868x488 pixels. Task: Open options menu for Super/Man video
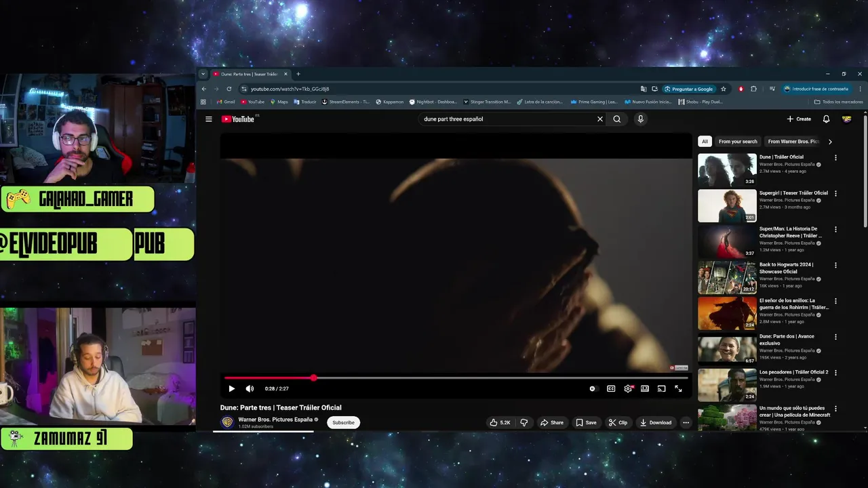tap(835, 229)
